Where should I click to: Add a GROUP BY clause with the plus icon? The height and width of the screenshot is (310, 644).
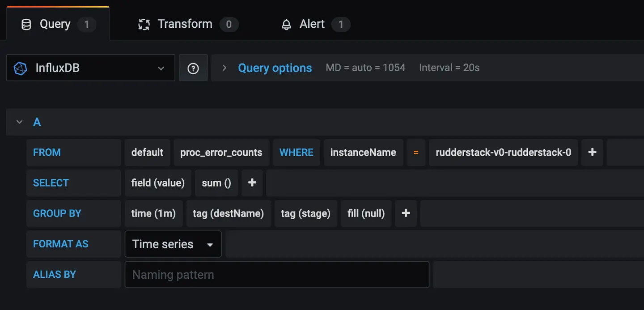click(x=406, y=213)
